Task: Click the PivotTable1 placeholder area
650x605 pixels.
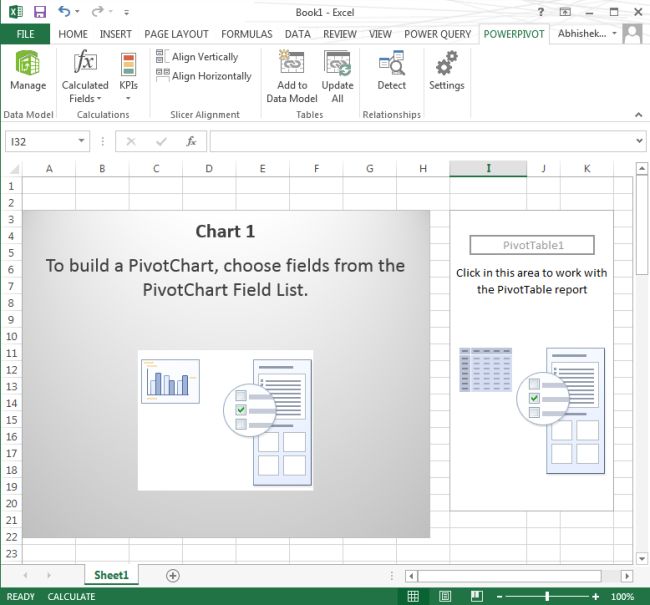Action: 531,361
